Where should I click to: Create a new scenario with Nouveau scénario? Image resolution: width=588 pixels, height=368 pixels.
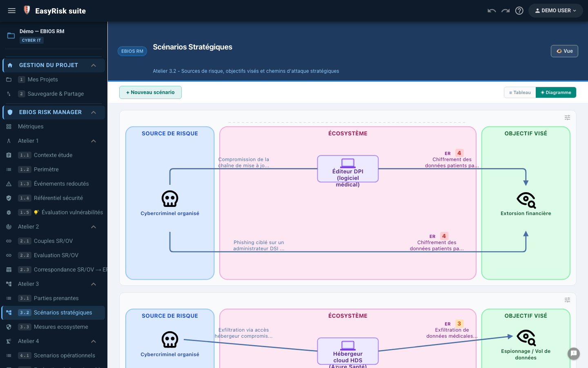[x=150, y=92]
